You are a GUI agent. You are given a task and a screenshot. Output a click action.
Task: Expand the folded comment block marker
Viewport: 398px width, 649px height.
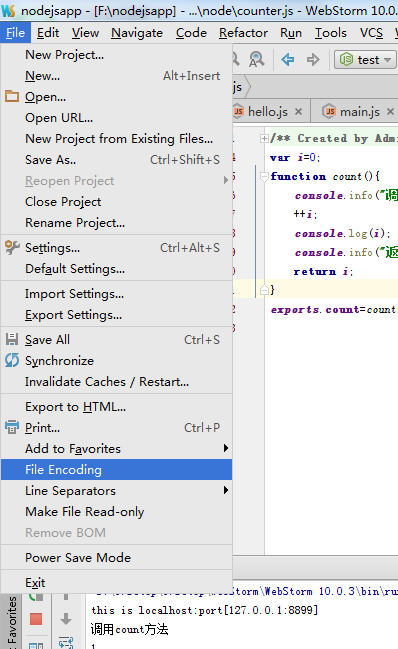[x=264, y=139]
